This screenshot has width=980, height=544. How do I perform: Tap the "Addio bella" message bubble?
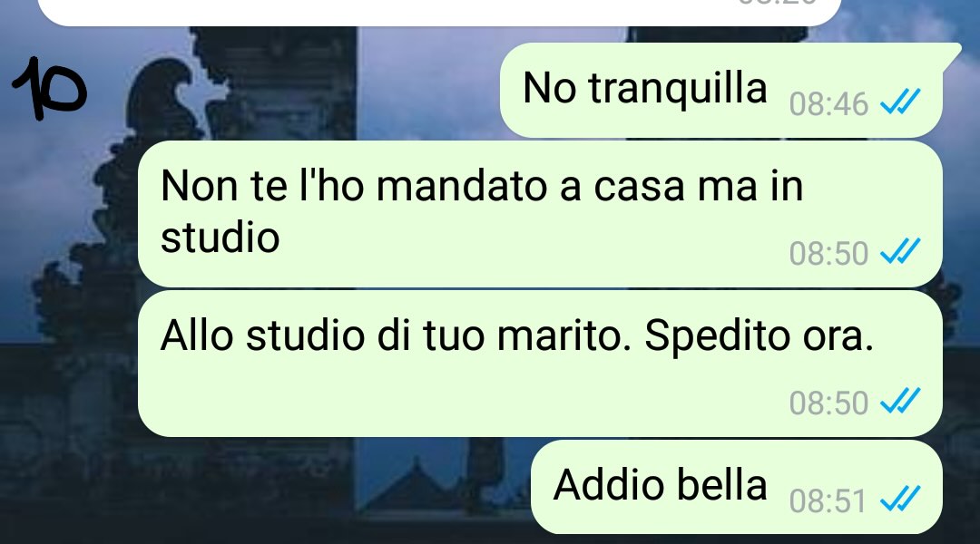click(x=736, y=487)
